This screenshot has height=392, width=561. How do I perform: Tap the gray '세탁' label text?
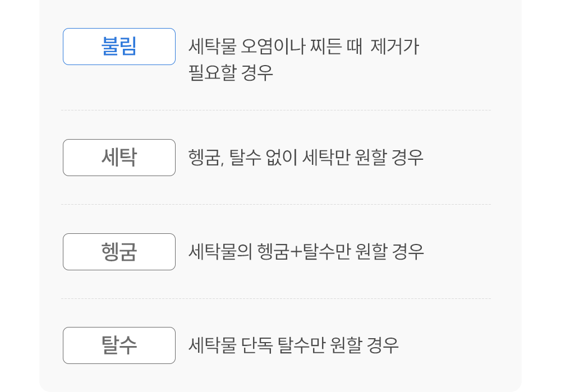click(x=119, y=158)
